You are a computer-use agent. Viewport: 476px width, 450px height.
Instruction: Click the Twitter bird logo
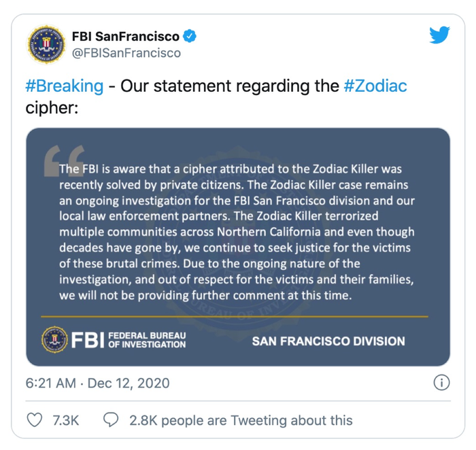pos(439,35)
